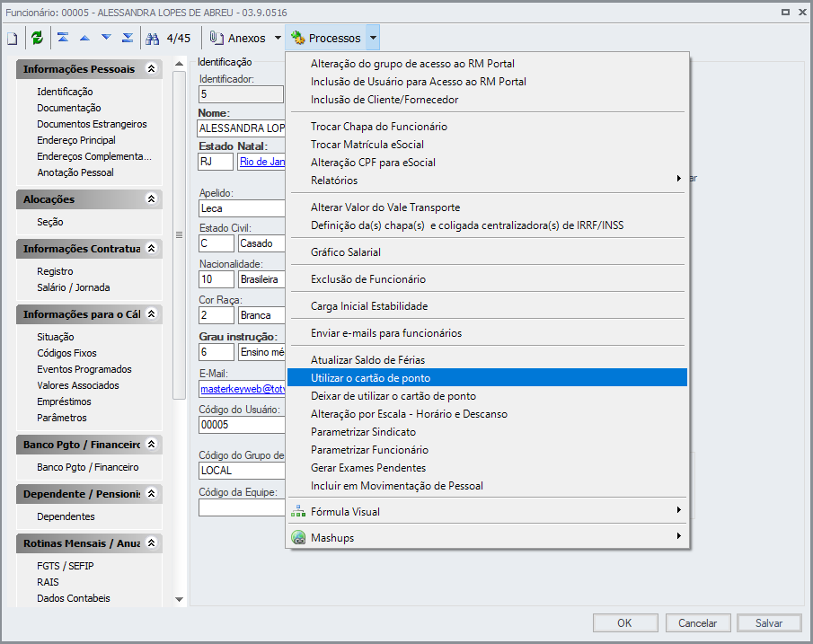Select Códigos Fixos sidebar item
Screen dimensions: 813x644
66,353
